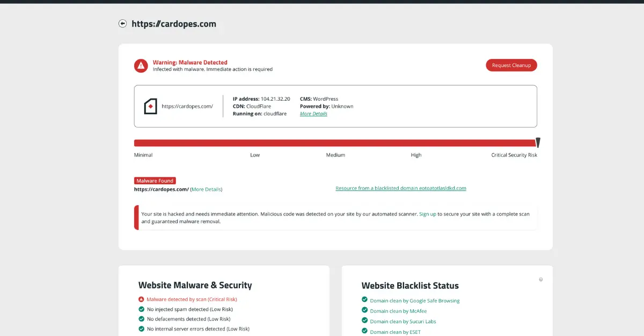Viewport: 644px width, 336px height.
Task: Click the No internal server errors detected text
Action: coord(198,329)
